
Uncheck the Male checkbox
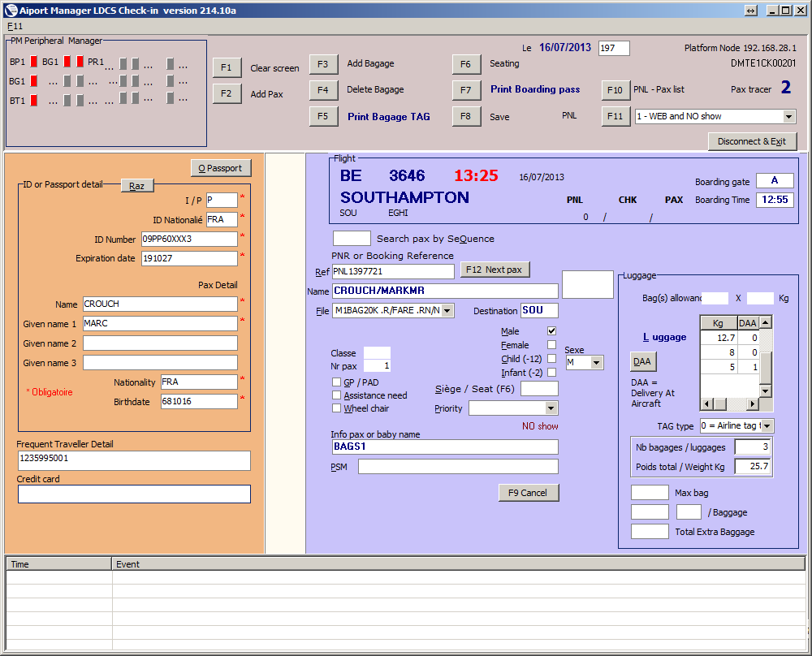(551, 331)
